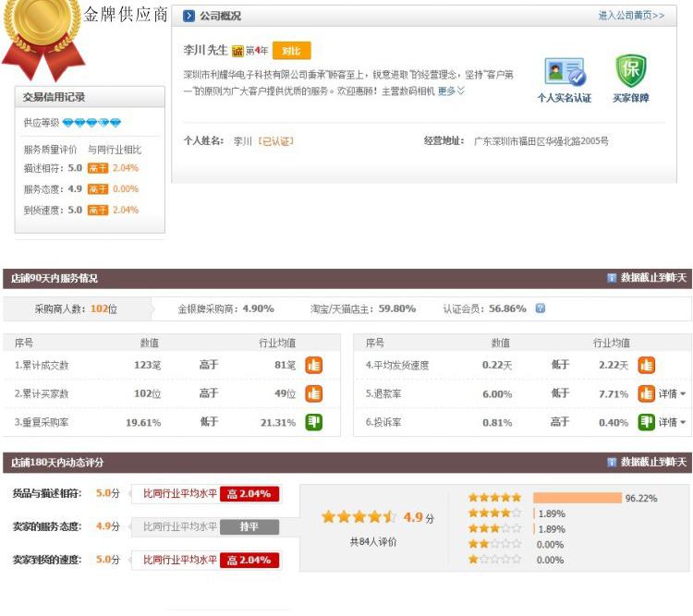The image size is (693, 616).
Task: Open 详情 dropdown for 退款率
Action: coord(672,393)
